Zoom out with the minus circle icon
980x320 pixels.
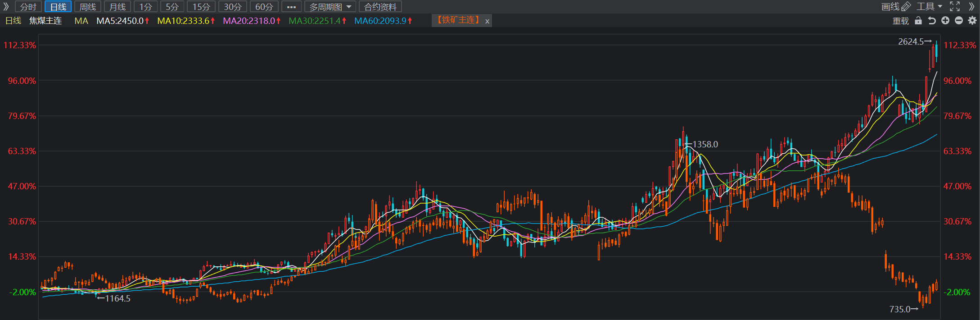click(959, 21)
